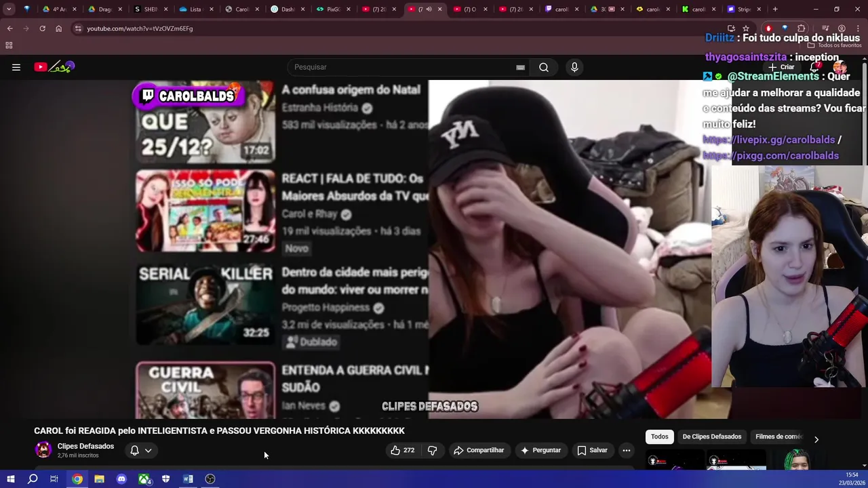Image resolution: width=868 pixels, height=488 pixels.
Task: Reload the current page
Action: point(42,28)
